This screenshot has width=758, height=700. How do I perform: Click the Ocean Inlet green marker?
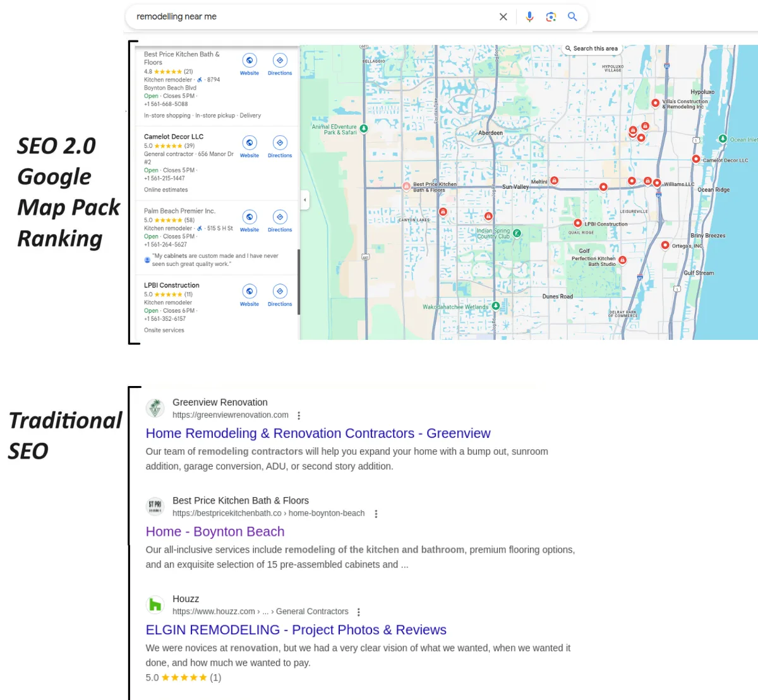point(723,138)
